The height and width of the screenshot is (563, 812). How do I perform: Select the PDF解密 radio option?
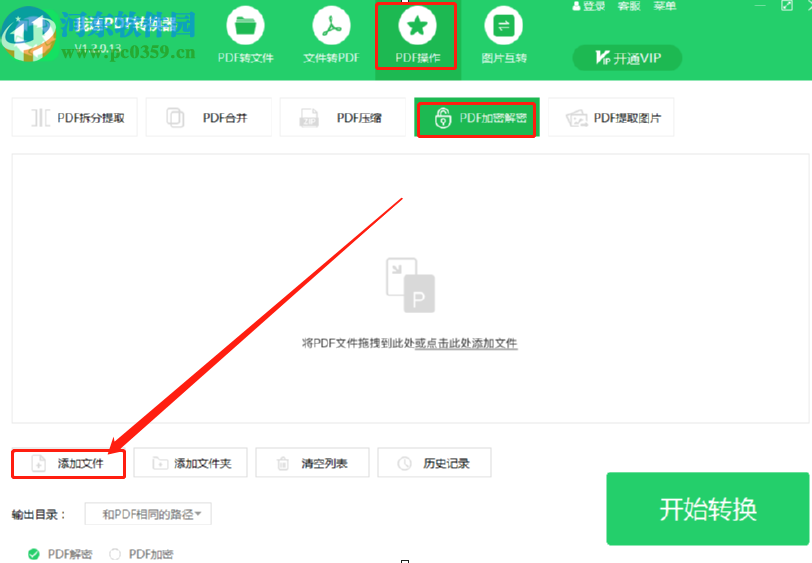tap(34, 554)
